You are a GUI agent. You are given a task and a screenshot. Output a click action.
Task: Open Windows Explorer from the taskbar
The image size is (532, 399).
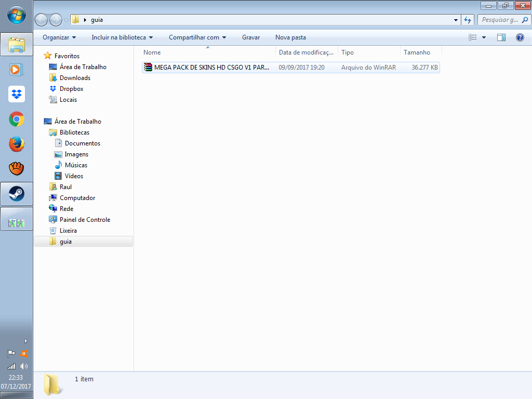[16, 45]
